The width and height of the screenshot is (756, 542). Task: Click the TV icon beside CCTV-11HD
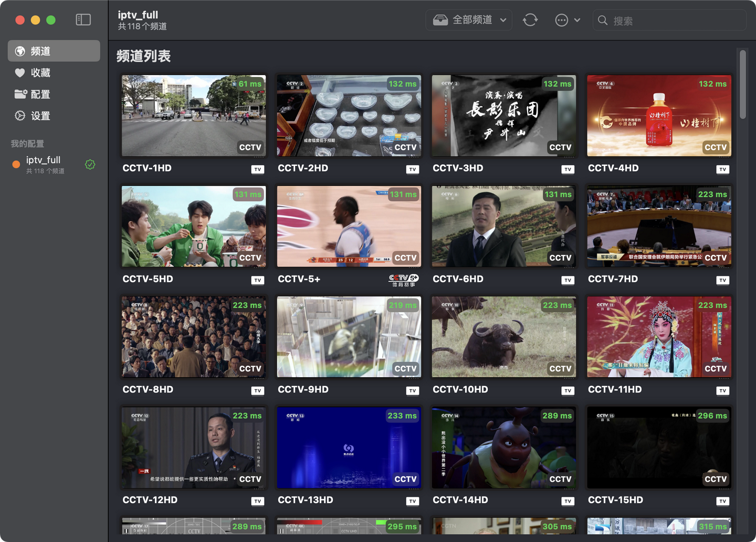[x=723, y=391]
